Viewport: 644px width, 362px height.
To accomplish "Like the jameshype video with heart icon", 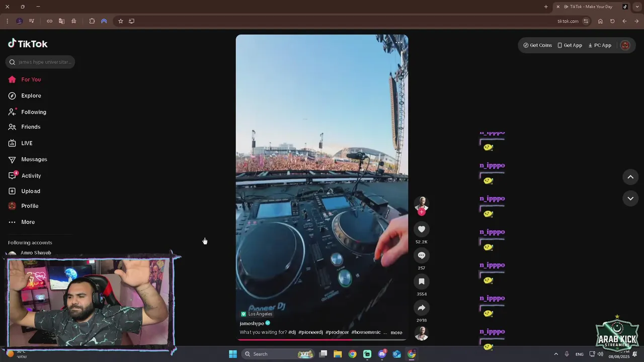I will pyautogui.click(x=422, y=229).
